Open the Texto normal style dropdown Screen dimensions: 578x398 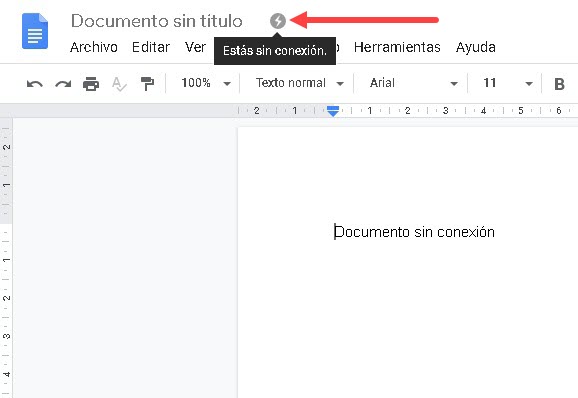[x=300, y=83]
